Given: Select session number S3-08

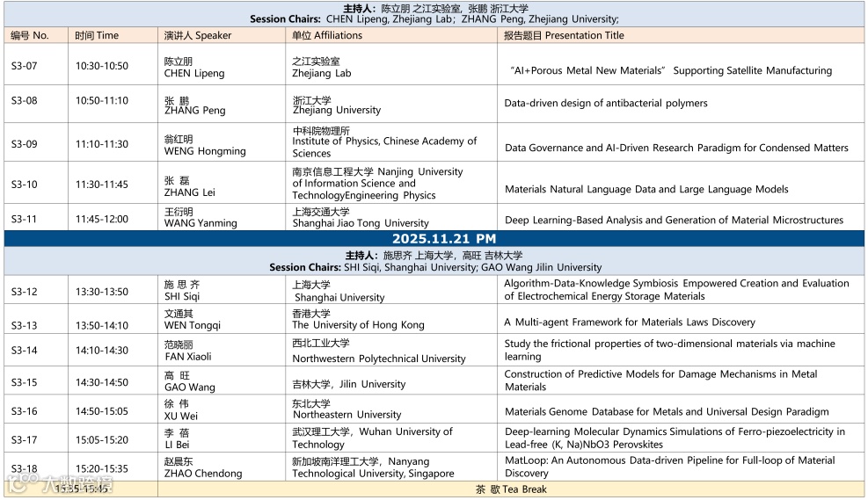Looking at the screenshot, I should pyautogui.click(x=25, y=101).
